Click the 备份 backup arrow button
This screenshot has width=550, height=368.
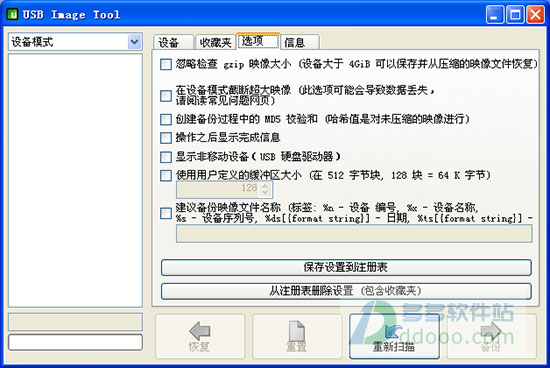tap(491, 336)
